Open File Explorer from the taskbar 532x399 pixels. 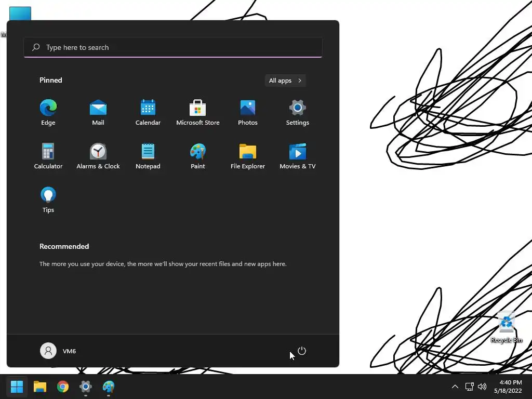click(x=39, y=387)
